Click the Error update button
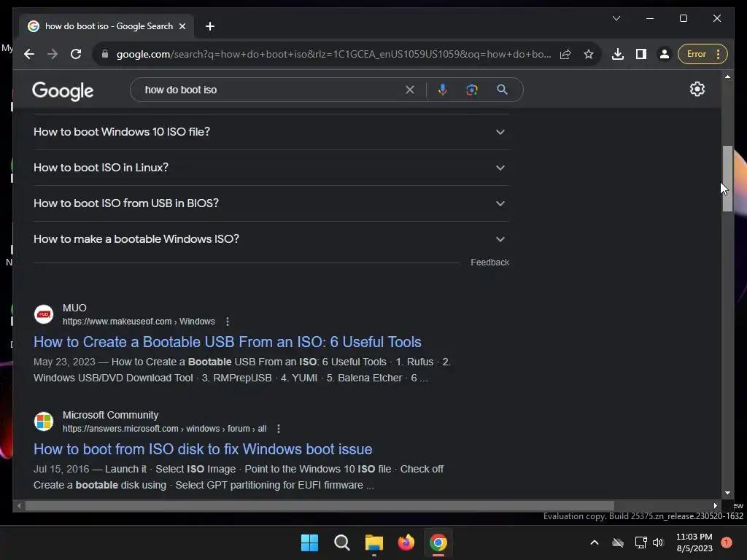 [x=703, y=54]
